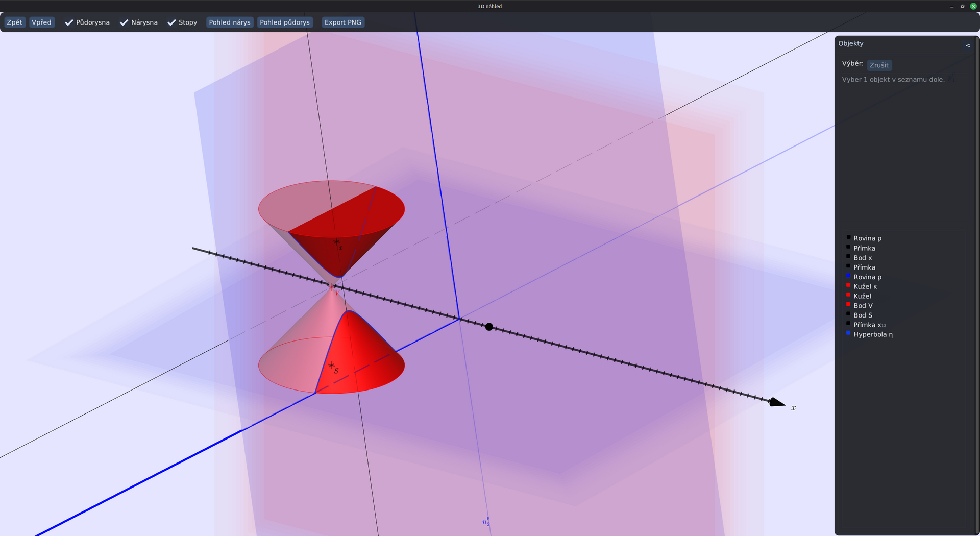Toggle the Nárysna checkbox

tap(139, 22)
